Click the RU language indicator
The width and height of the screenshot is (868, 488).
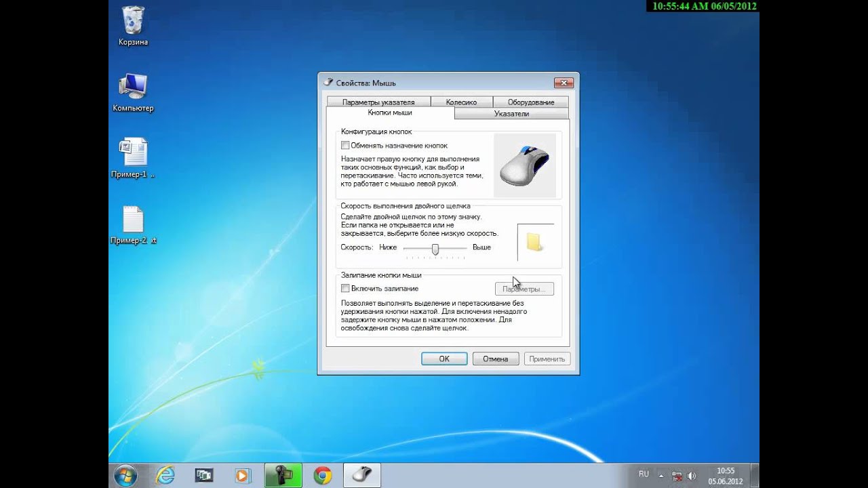point(644,474)
